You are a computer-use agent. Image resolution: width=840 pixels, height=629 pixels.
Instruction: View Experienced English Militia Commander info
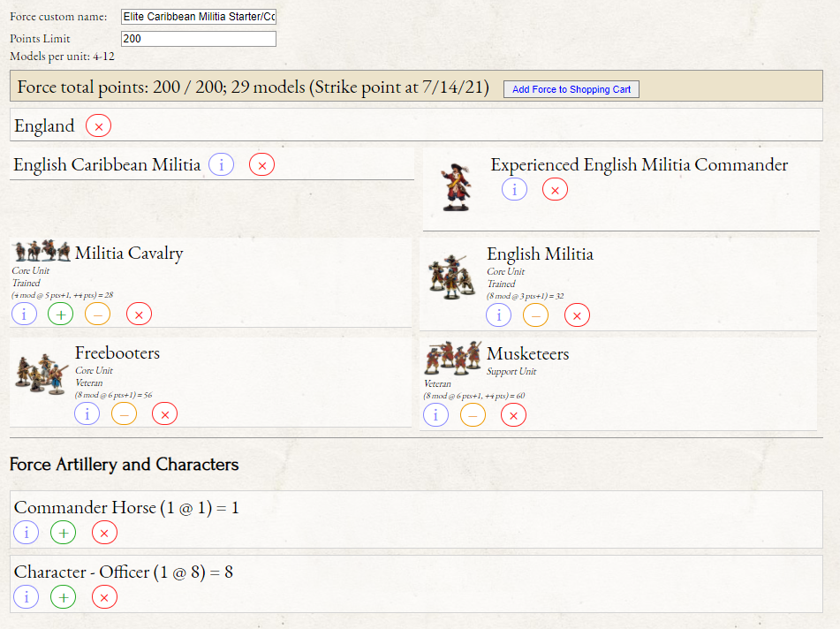coord(514,189)
